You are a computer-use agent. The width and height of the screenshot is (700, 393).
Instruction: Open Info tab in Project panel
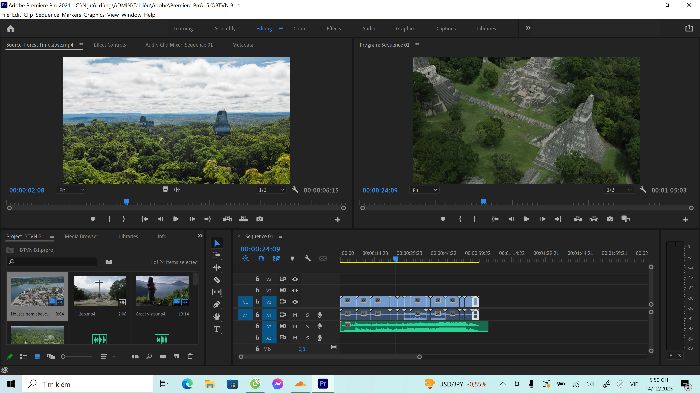click(161, 236)
